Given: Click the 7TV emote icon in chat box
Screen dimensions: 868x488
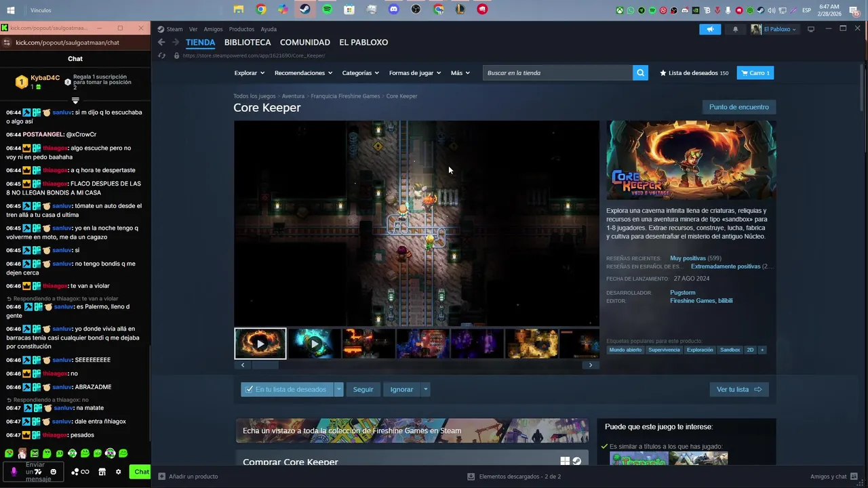Looking at the screenshot, I should pyautogui.click(x=38, y=472).
